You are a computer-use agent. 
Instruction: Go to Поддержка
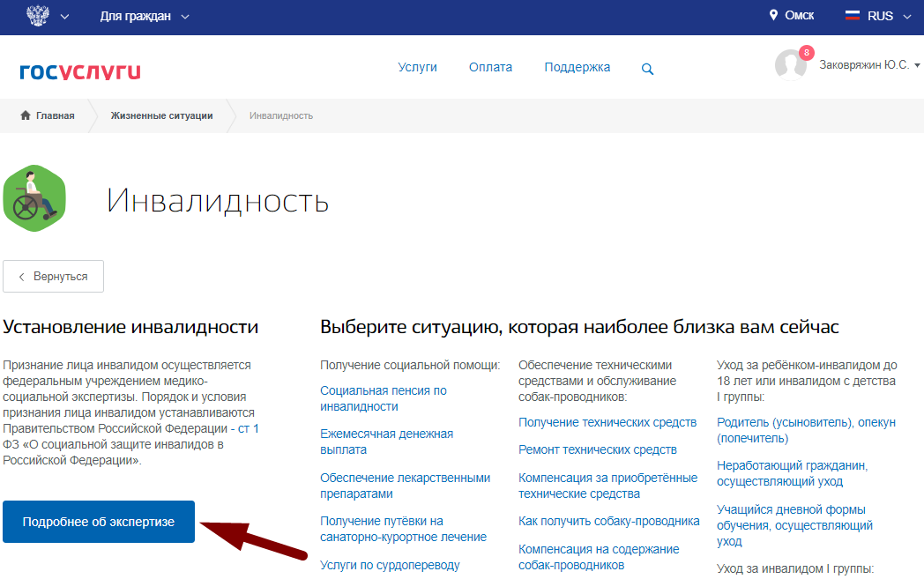tap(577, 67)
